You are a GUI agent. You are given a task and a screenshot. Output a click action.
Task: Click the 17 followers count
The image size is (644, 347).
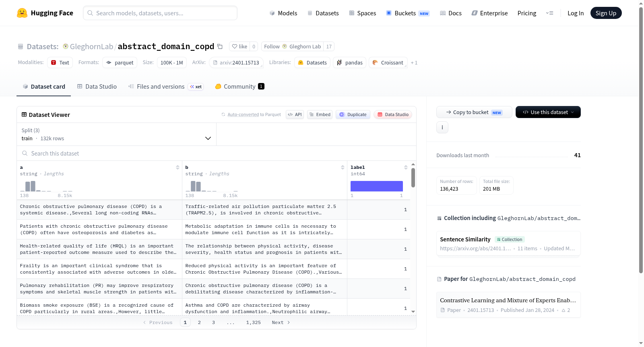329,46
